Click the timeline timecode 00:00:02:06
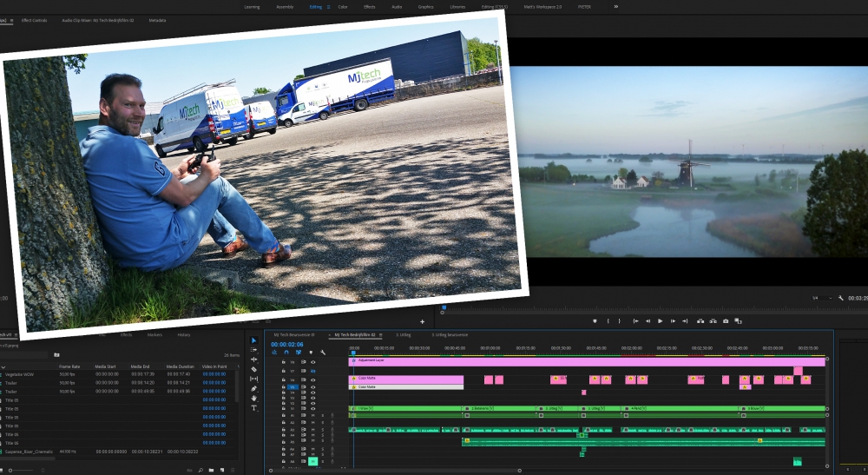This screenshot has width=868, height=475. [286, 345]
